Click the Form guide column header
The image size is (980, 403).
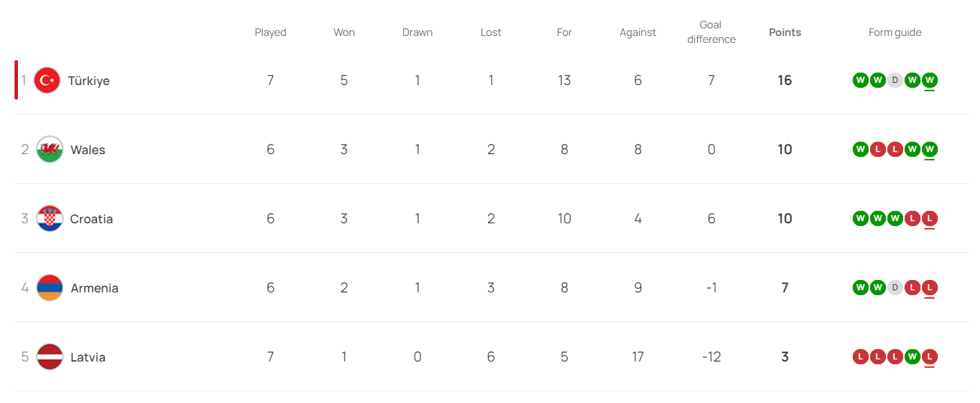tap(895, 32)
